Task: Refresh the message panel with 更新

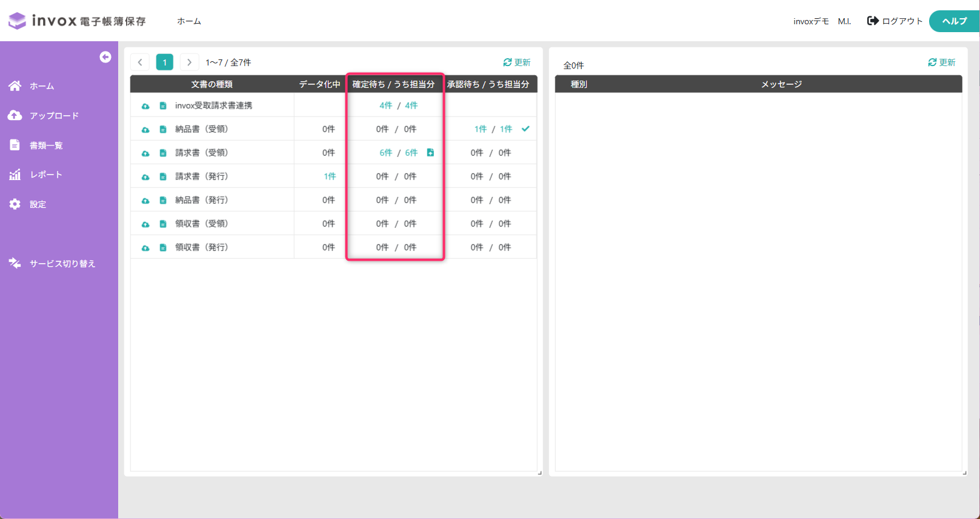Action: [942, 62]
